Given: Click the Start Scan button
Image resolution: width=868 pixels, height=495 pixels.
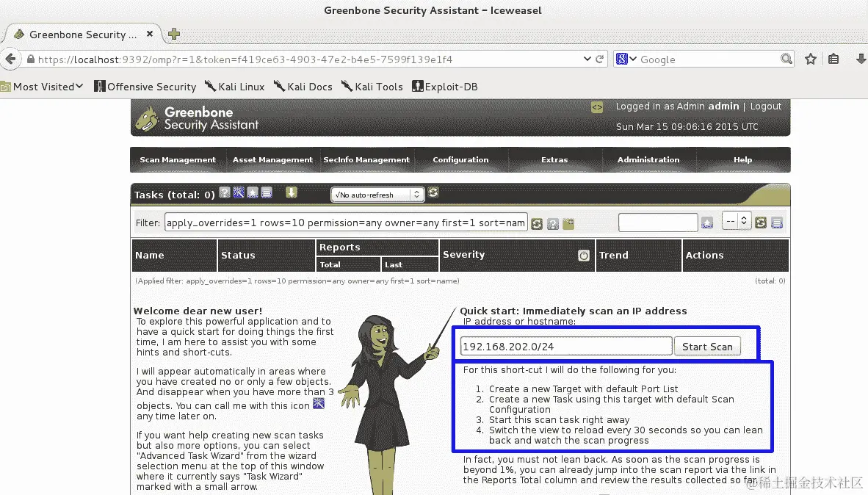Looking at the screenshot, I should (x=707, y=347).
